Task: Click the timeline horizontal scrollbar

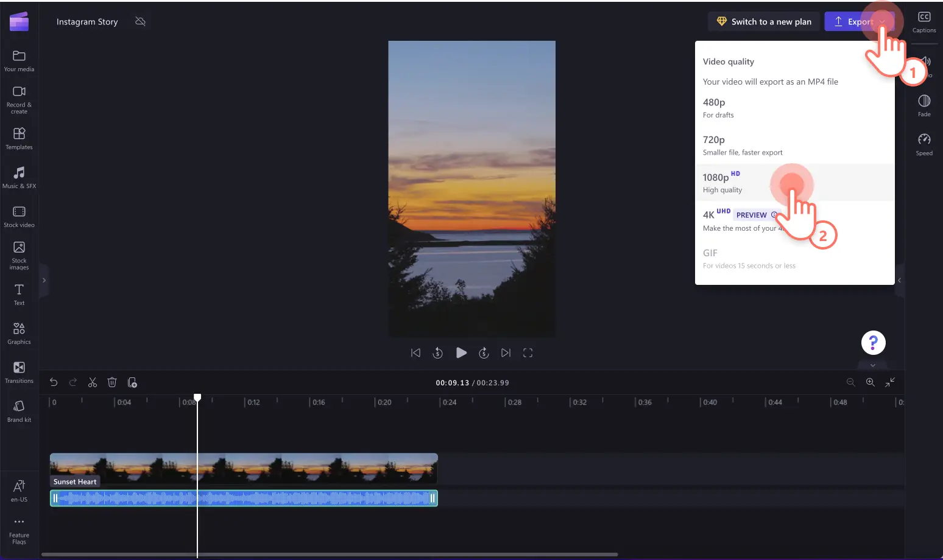Action: coord(329,555)
